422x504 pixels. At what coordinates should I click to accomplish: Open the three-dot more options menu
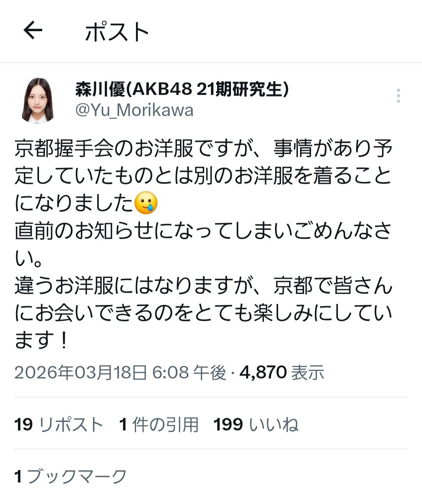point(398,96)
